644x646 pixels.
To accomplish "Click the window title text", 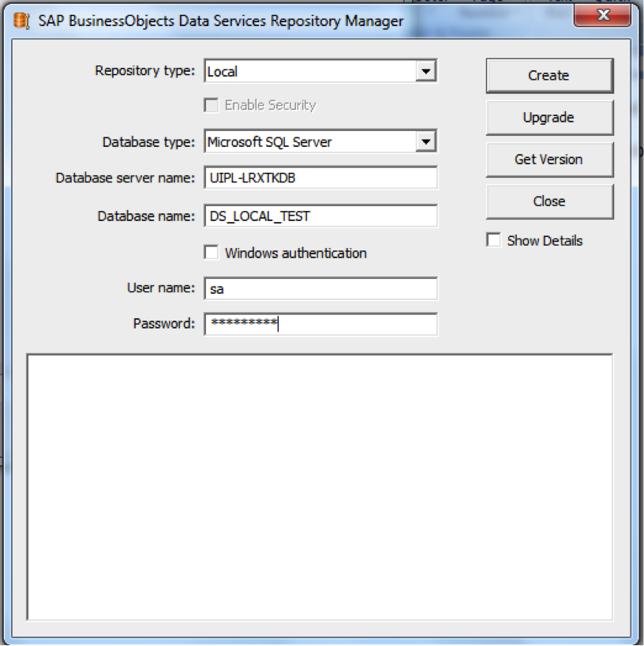I will pos(221,21).
